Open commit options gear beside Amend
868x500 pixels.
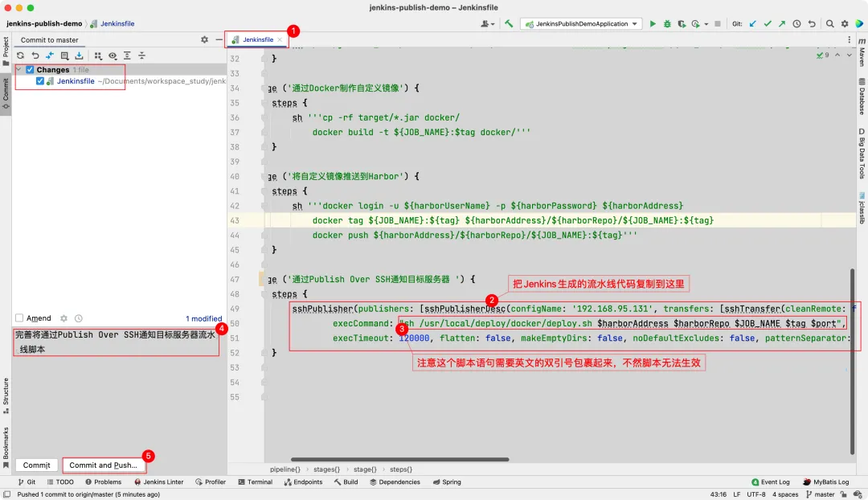63,318
